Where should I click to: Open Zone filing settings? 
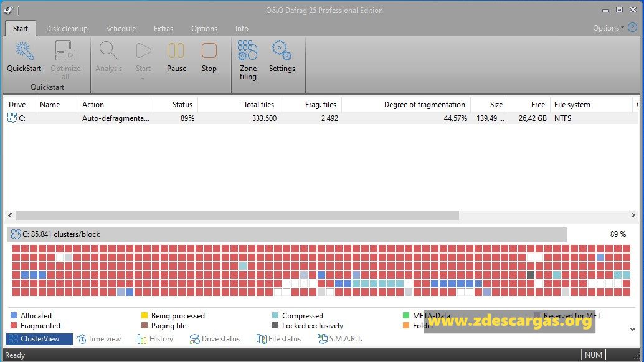click(248, 51)
